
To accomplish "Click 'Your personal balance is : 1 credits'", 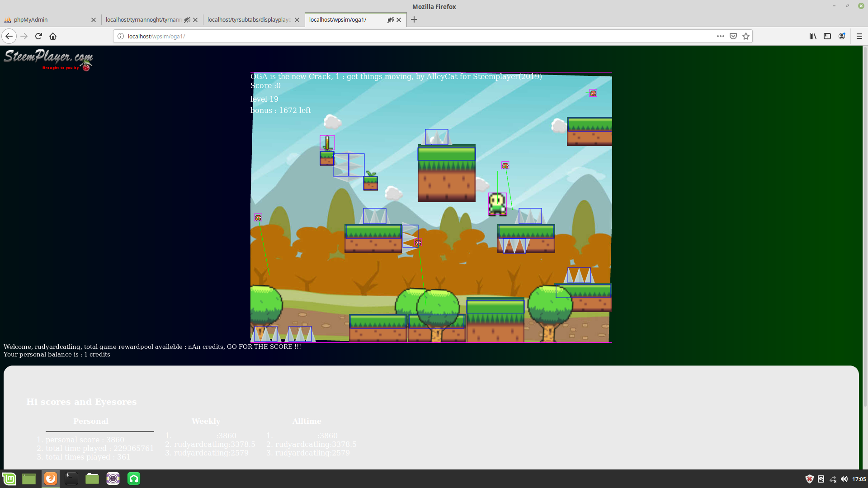I will point(57,354).
